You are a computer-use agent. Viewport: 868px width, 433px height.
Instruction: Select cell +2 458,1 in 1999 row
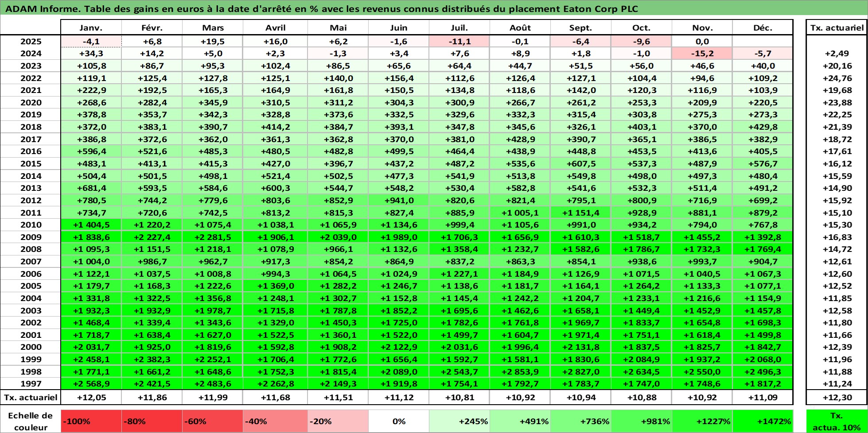[x=91, y=360]
